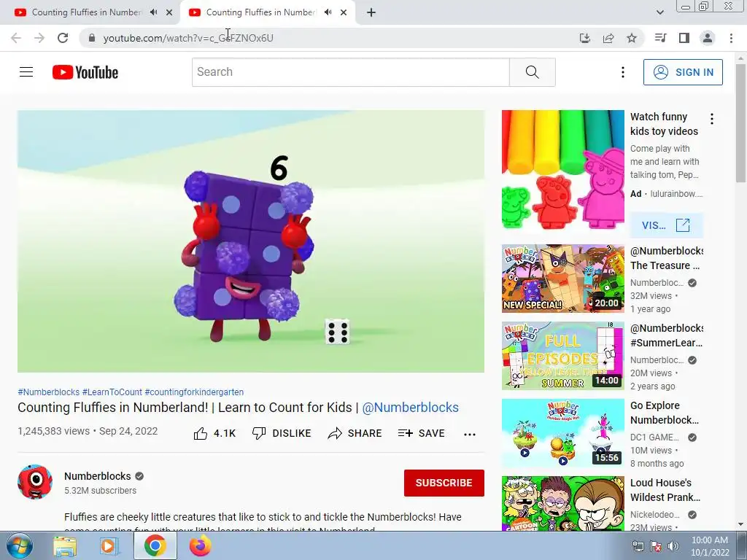Focus the YouTube Search field
747x560 pixels.
click(x=351, y=72)
